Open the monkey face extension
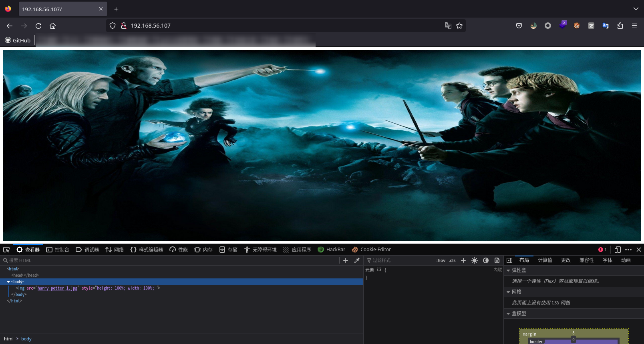Screen dimensions: 644x344 coord(577,26)
